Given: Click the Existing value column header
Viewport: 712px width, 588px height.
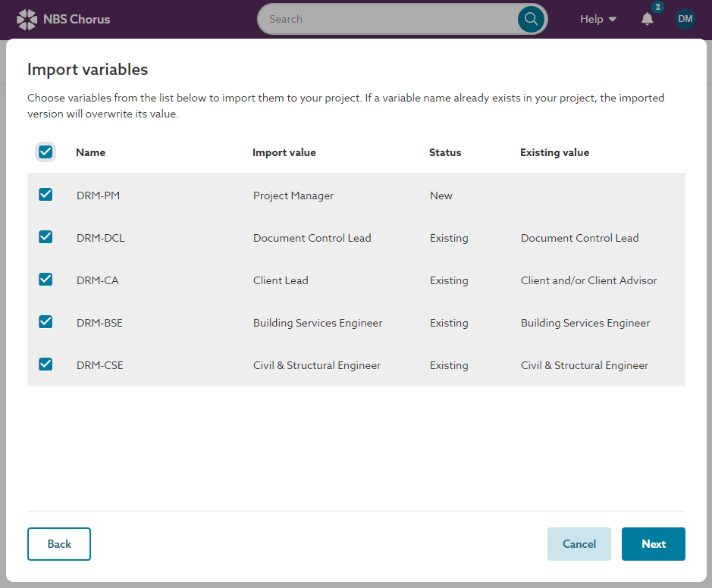Looking at the screenshot, I should 554,152.
